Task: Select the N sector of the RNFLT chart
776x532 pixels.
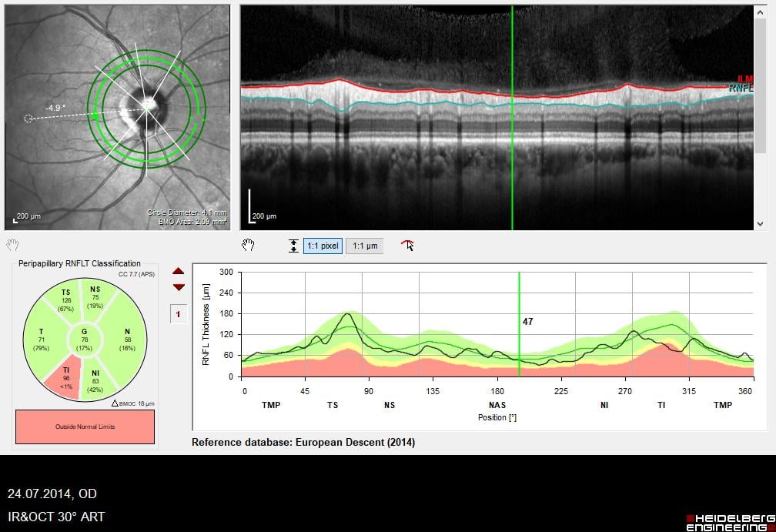Action: tap(126, 338)
